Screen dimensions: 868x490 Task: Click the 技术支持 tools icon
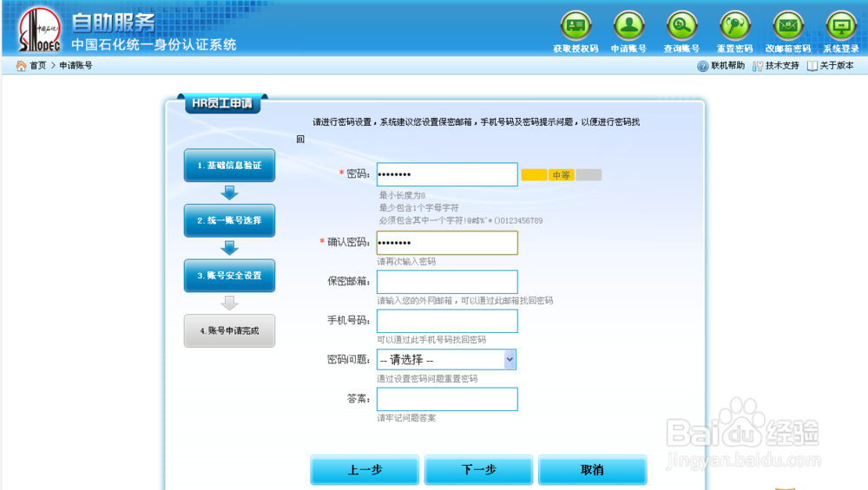pyautogui.click(x=757, y=66)
